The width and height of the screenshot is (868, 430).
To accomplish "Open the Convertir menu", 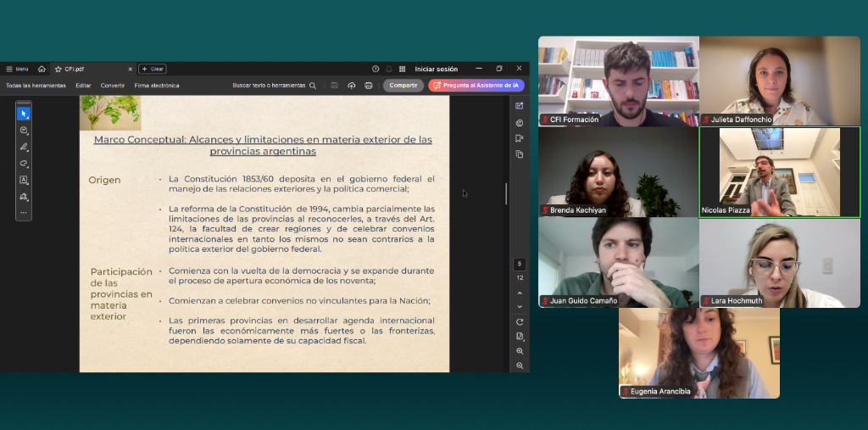I will coord(113,86).
